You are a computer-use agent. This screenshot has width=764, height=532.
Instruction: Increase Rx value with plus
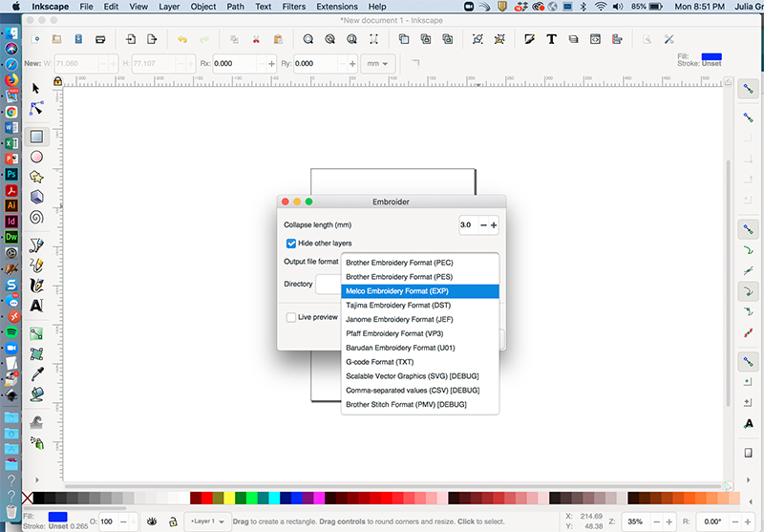click(x=271, y=63)
